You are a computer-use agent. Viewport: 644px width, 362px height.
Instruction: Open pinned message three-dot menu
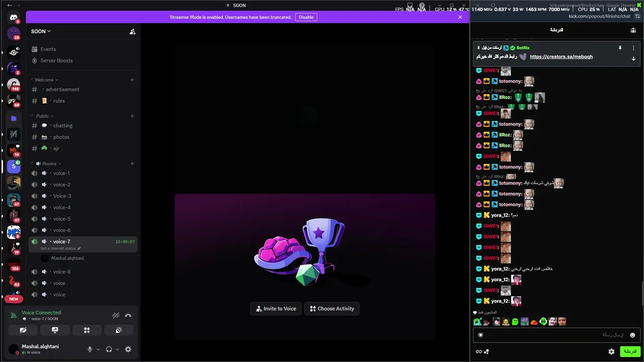pos(633,48)
